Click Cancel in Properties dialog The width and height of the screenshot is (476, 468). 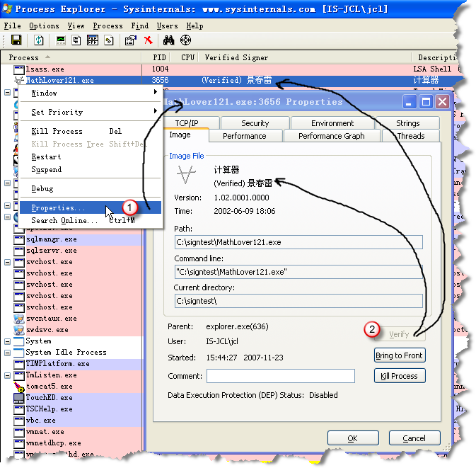(414, 438)
